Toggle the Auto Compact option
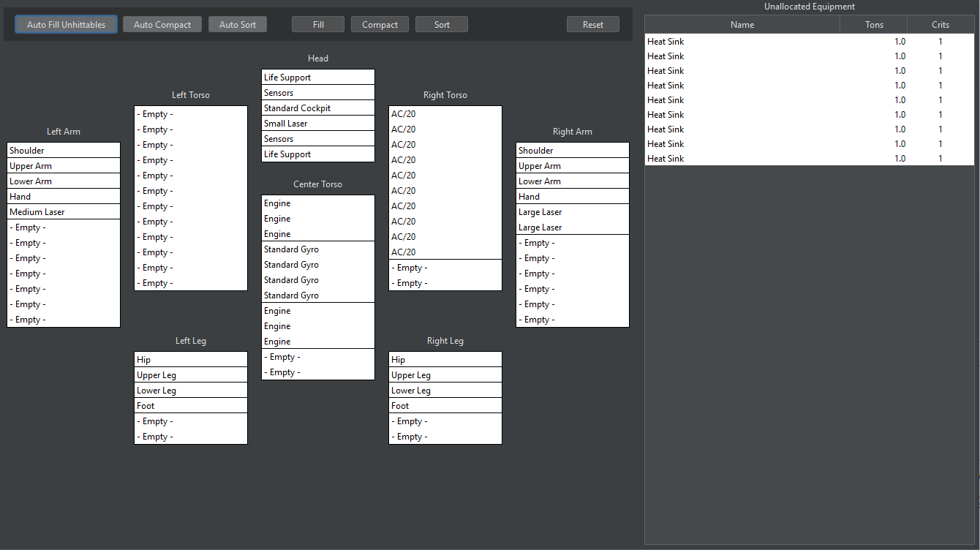 162,24
